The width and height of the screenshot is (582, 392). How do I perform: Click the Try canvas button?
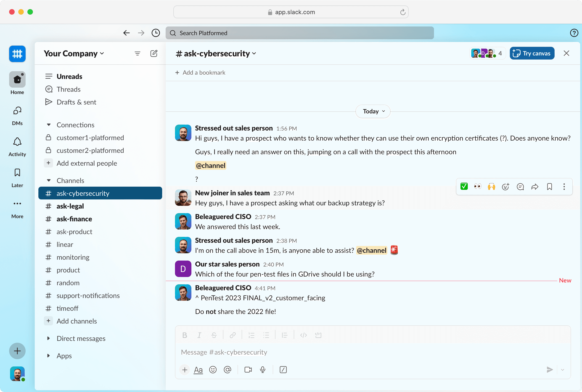(532, 53)
